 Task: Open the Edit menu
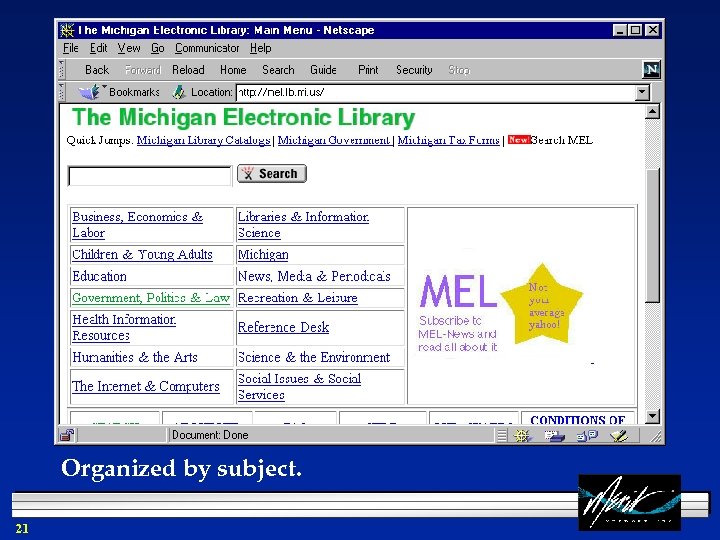pyautogui.click(x=98, y=48)
